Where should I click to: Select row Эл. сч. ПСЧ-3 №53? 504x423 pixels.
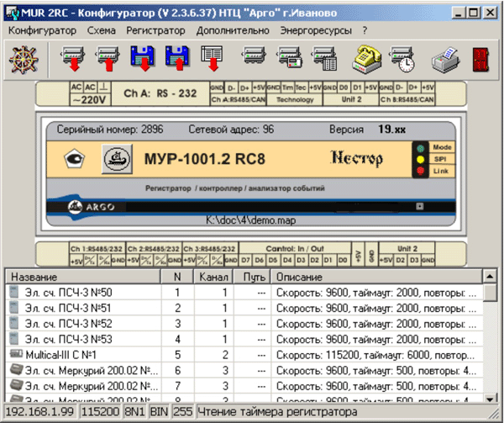point(244,340)
